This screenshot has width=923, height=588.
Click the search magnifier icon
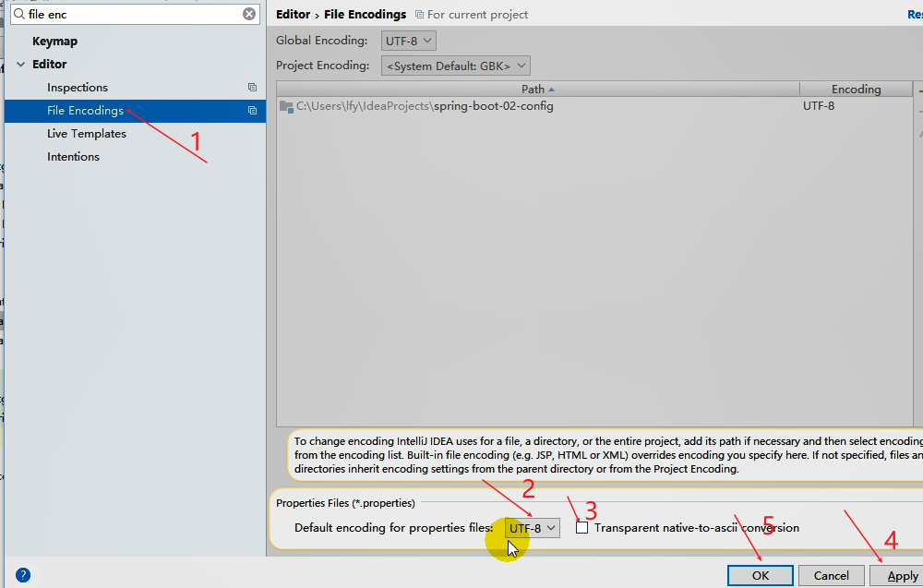19,14
